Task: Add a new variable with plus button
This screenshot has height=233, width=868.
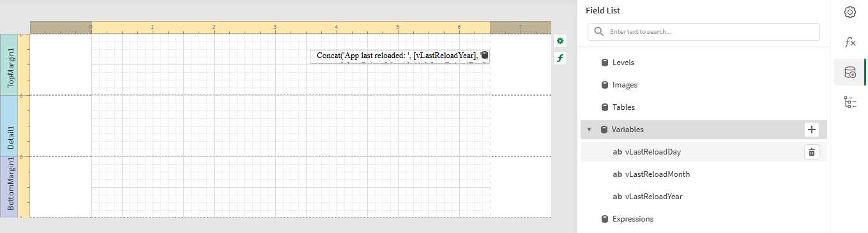Action: 811,130
